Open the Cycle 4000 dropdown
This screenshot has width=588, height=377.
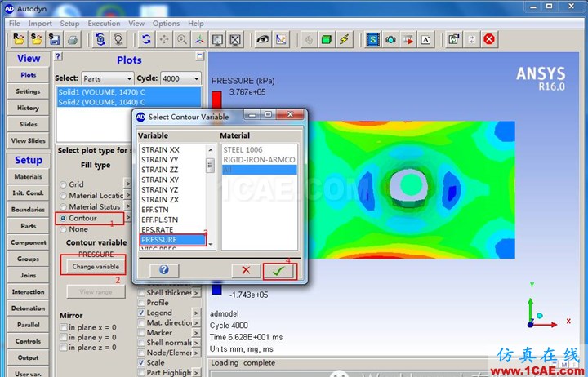click(x=180, y=78)
